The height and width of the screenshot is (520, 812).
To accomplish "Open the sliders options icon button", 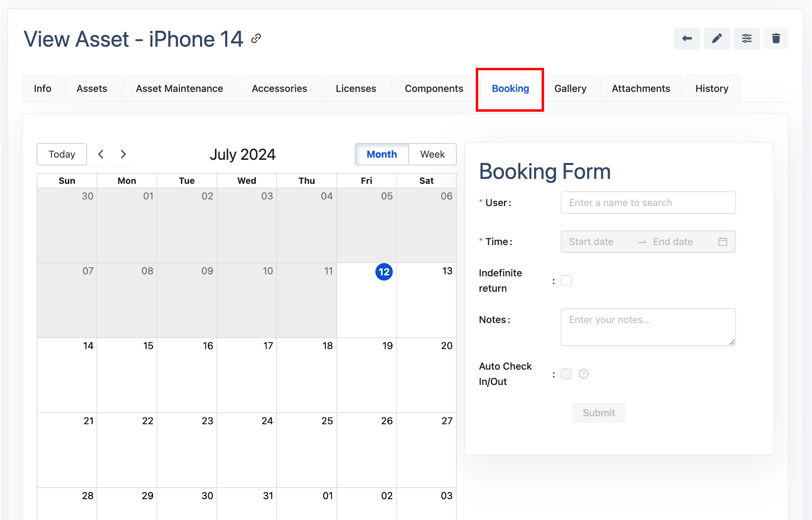I will point(747,39).
